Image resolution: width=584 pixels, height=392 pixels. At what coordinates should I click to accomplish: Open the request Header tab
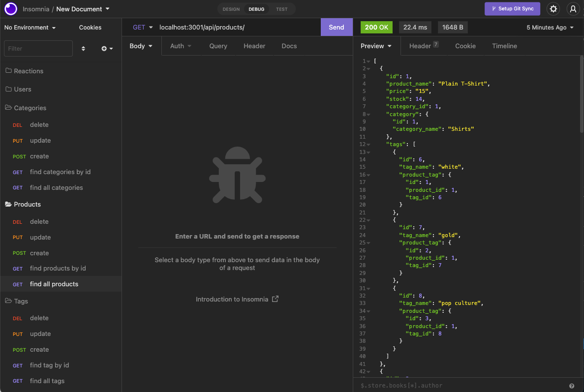click(x=254, y=46)
